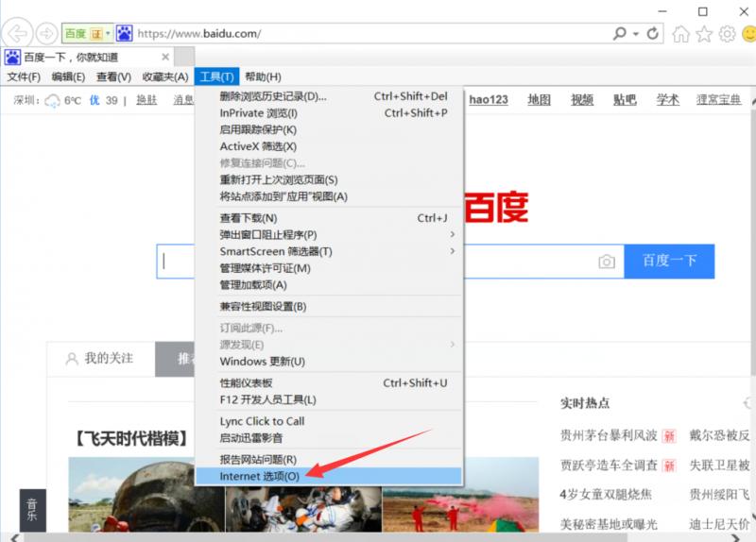Select 报告网站问题(R) entry
This screenshot has width=756, height=542.
pos(329,460)
